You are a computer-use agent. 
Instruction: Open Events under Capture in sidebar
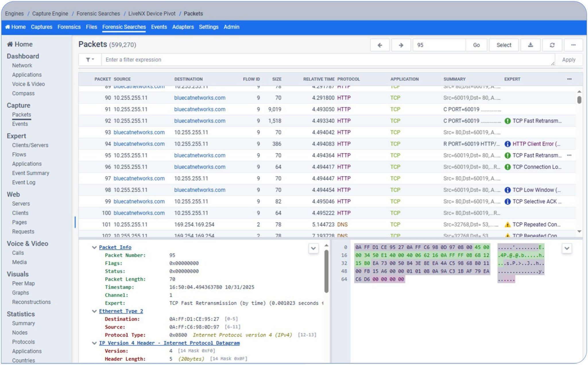pyautogui.click(x=20, y=124)
